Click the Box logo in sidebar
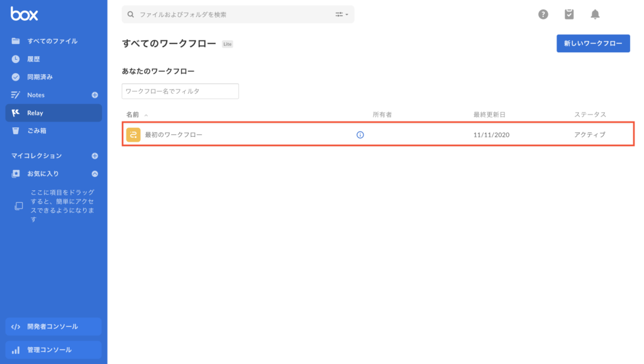 point(25,14)
